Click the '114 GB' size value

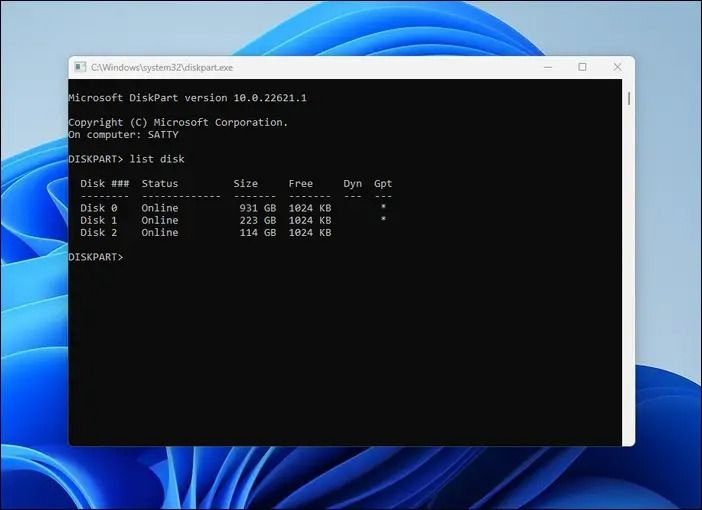tap(258, 232)
